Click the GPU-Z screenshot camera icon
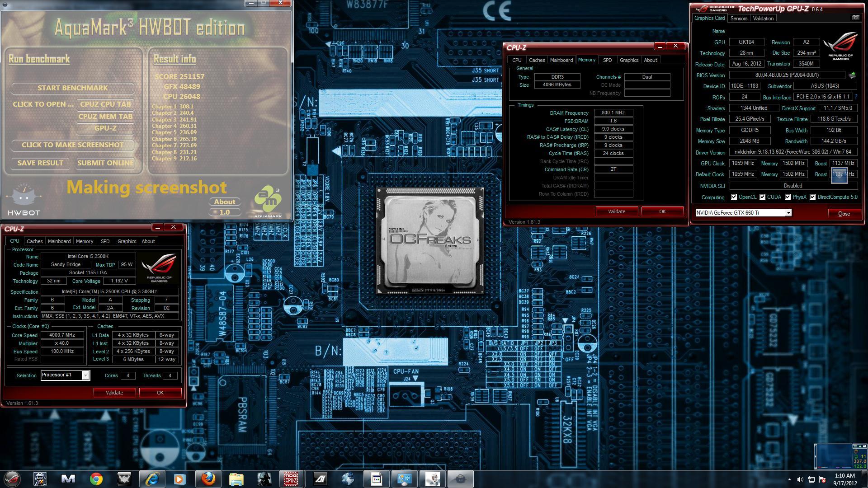Viewport: 868px width, 488px height. [855, 18]
